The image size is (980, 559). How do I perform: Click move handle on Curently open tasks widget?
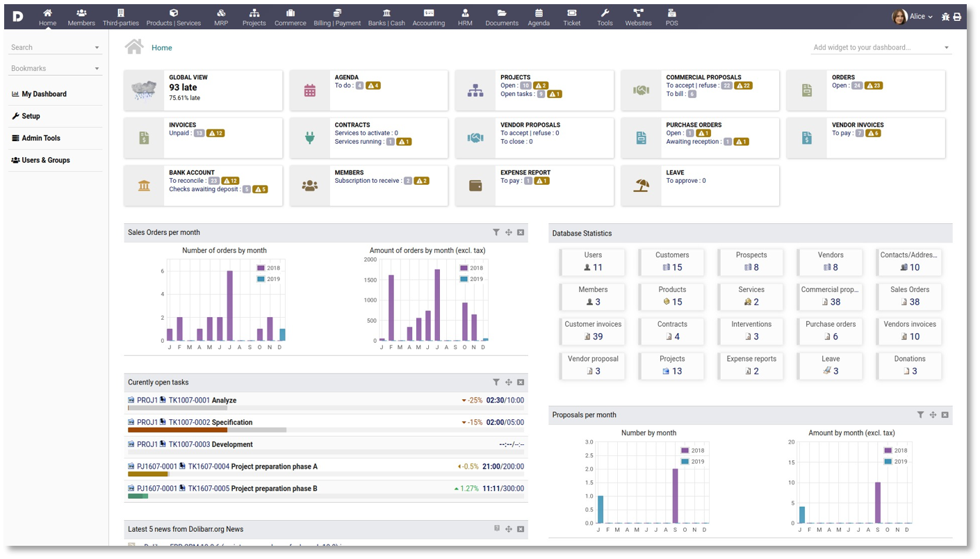click(x=509, y=382)
